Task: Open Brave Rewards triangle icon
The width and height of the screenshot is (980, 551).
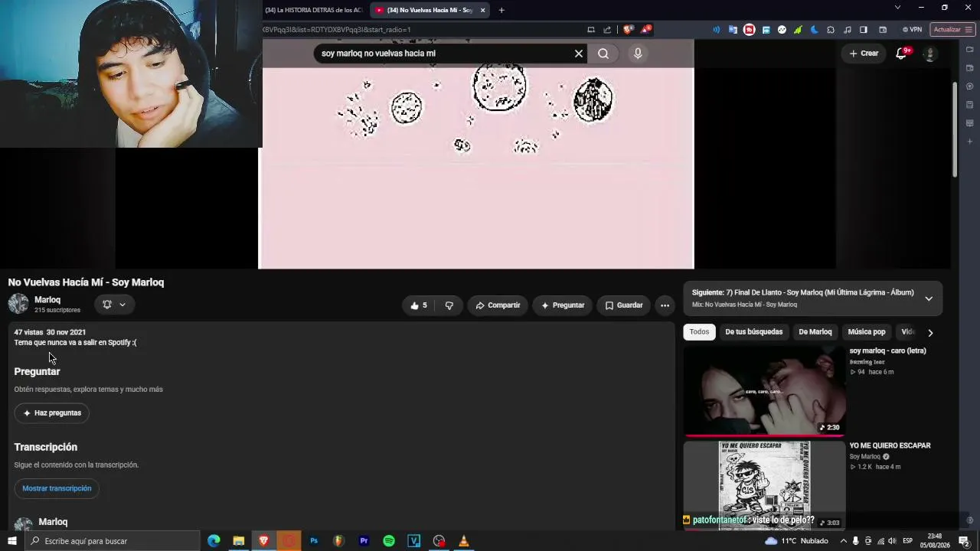Action: click(646, 30)
